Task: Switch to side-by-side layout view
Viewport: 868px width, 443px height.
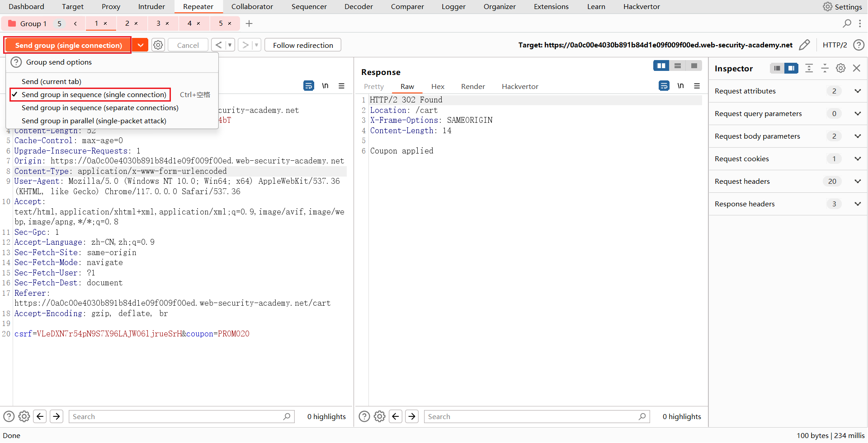Action: click(661, 66)
